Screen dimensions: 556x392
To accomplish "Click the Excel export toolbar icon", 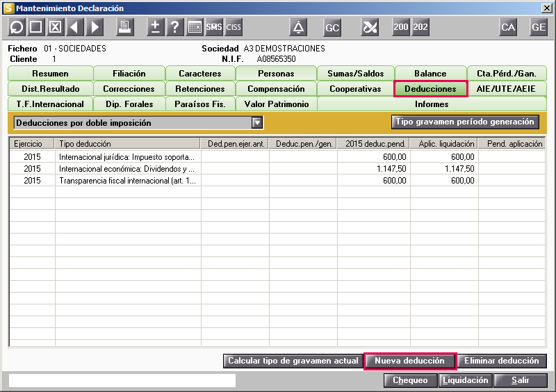I will [370, 27].
